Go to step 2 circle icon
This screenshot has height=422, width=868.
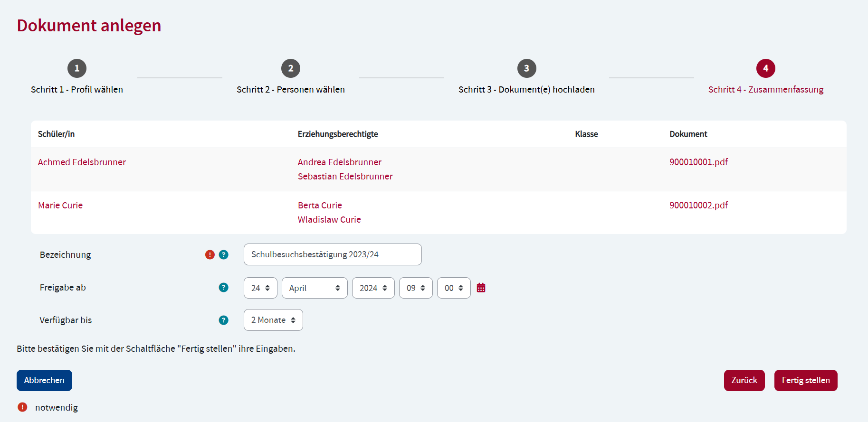pyautogui.click(x=291, y=68)
